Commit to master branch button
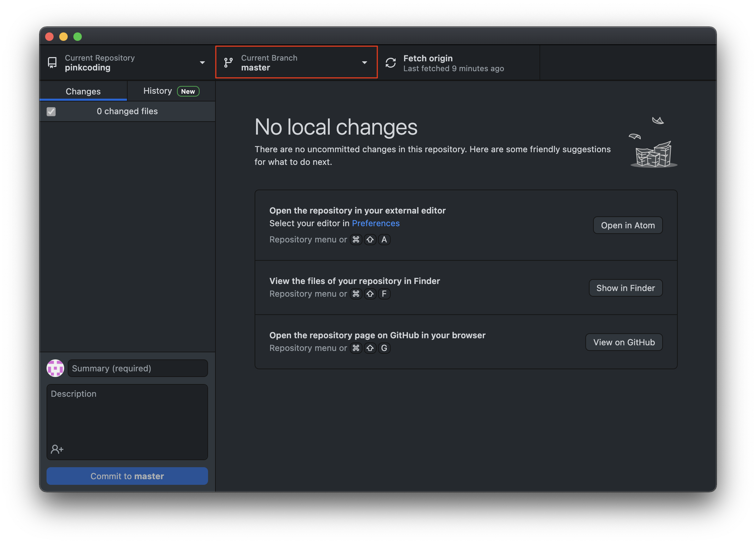 point(127,475)
